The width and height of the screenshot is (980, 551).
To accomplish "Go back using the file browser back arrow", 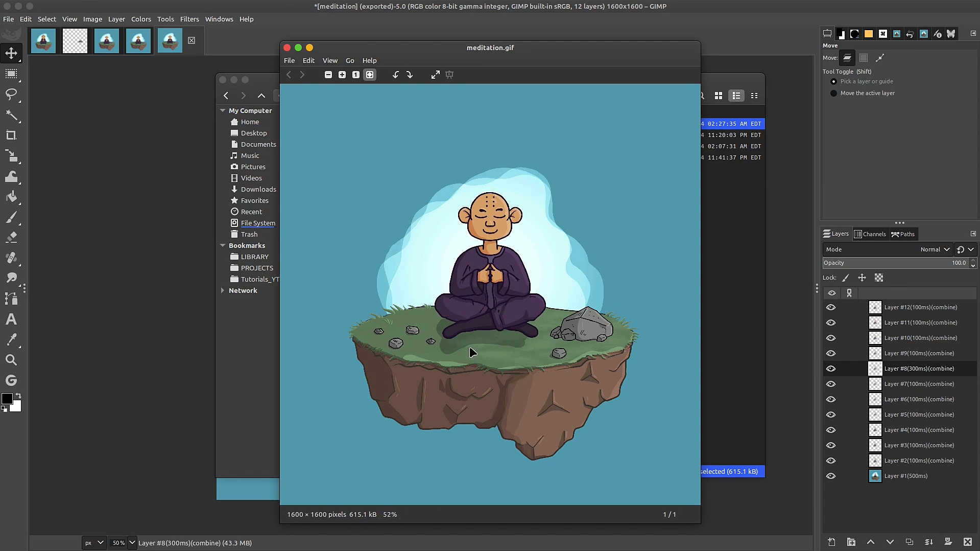I will pyautogui.click(x=226, y=96).
